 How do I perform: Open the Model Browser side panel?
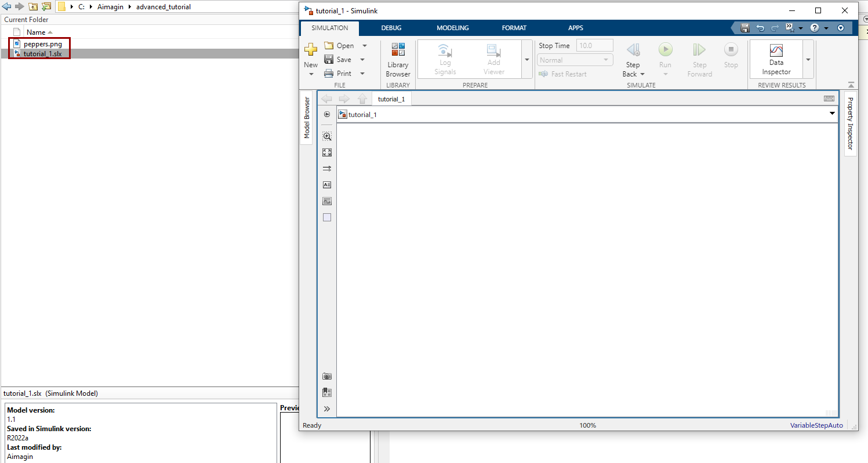tap(307, 118)
